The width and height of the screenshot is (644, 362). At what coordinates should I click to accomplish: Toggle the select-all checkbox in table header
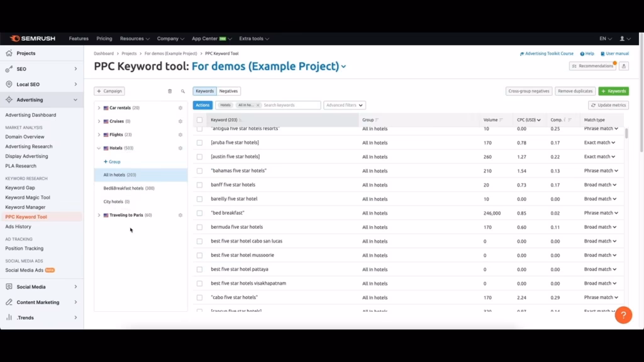click(200, 119)
